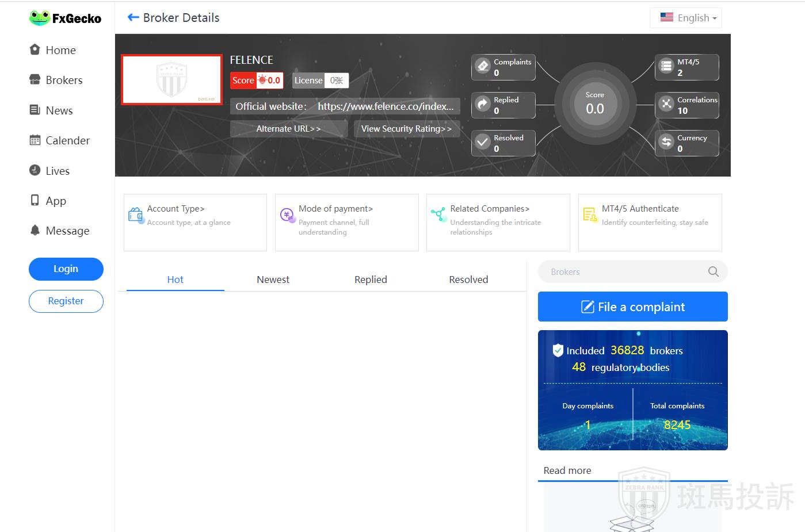The height and width of the screenshot is (532, 805).
Task: Click the blue Login button
Action: 66,269
